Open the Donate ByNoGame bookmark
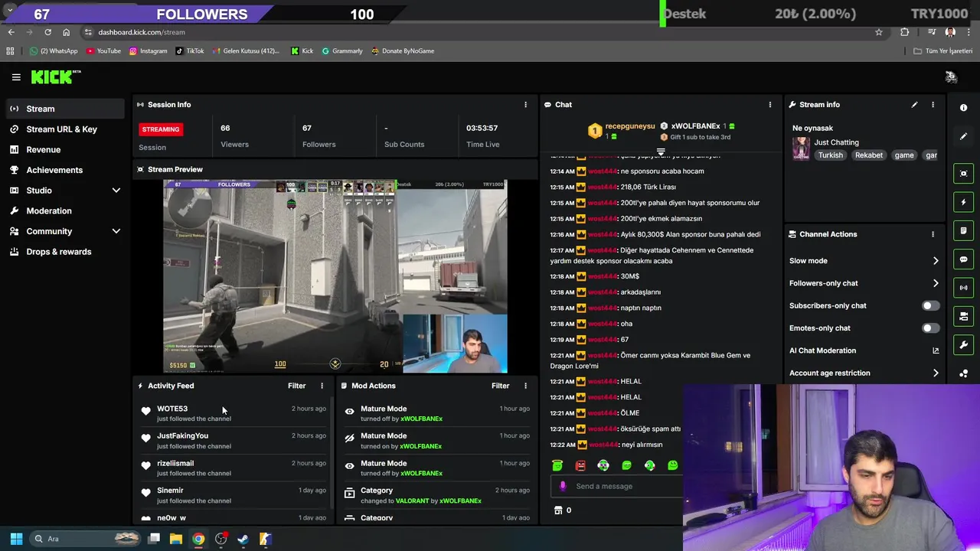 click(403, 51)
